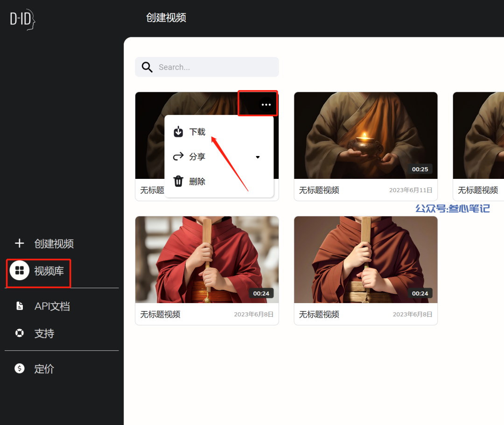Open API文档 in the sidebar
The width and height of the screenshot is (504, 425).
tap(52, 306)
